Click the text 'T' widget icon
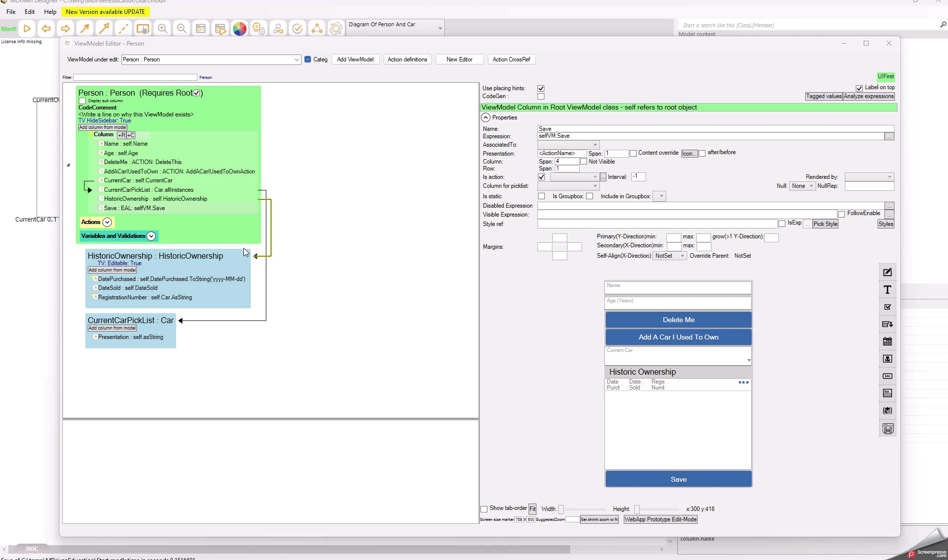The width and height of the screenshot is (948, 560). tap(888, 290)
